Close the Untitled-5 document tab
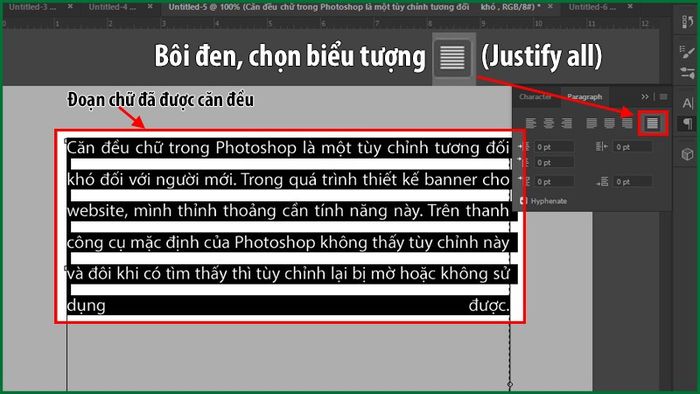 pyautogui.click(x=550, y=6)
